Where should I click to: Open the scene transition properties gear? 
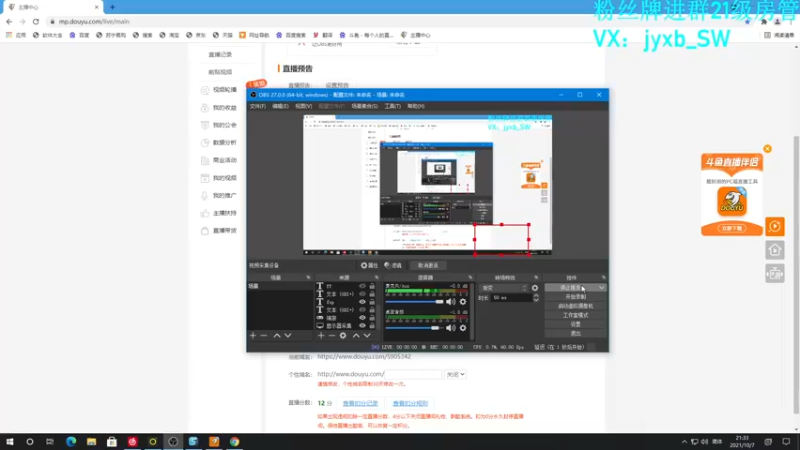(x=535, y=288)
